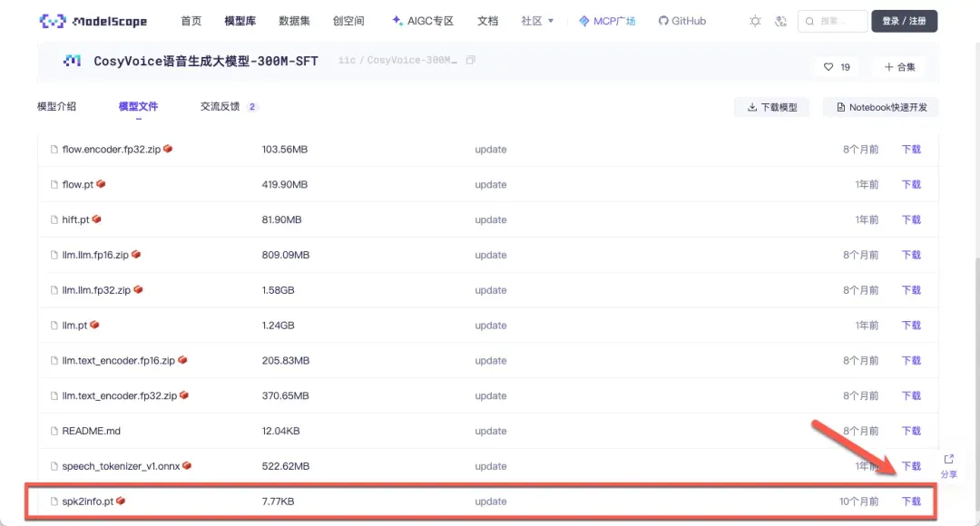The width and height of the screenshot is (980, 526).
Task: Click the ModelScope logo
Action: click(x=93, y=21)
